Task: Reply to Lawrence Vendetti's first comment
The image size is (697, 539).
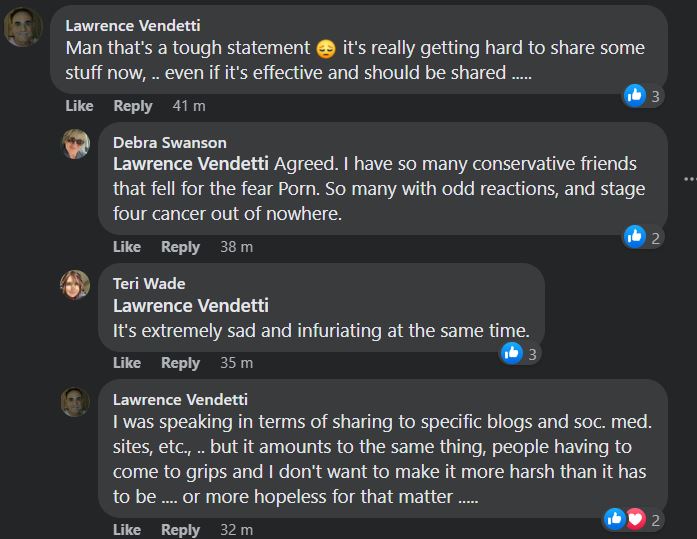Action: (132, 106)
